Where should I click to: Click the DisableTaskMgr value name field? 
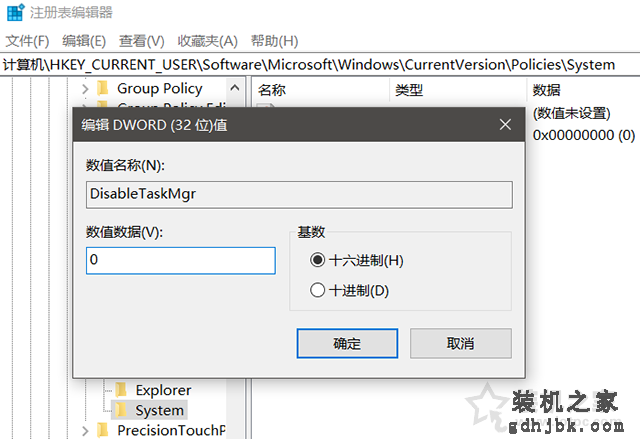pos(299,195)
